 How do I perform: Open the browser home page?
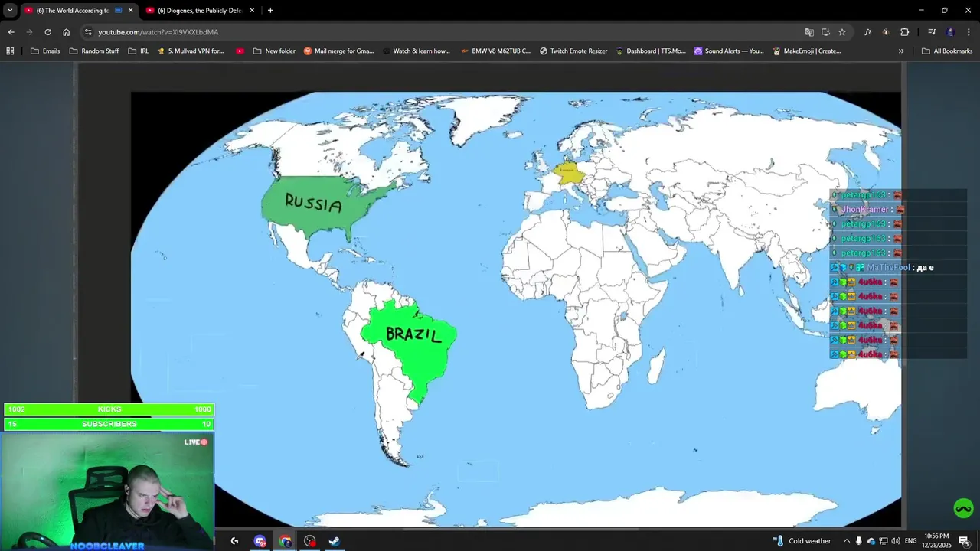[66, 32]
